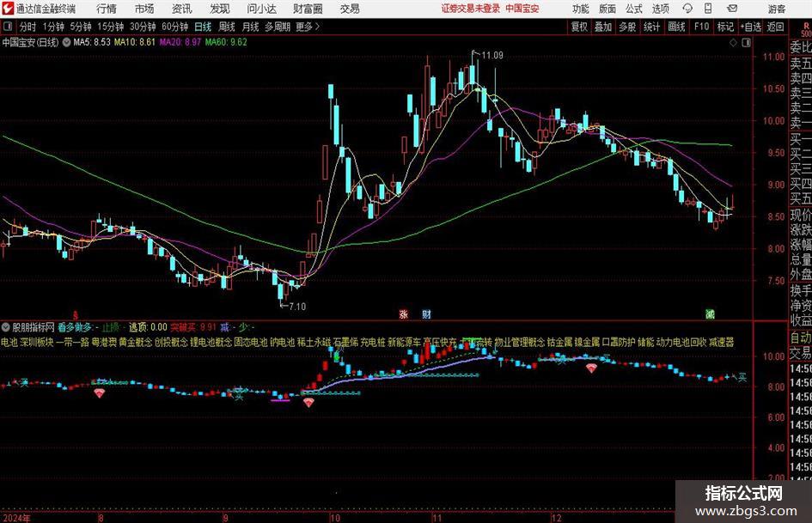Viewport: 812px width, 523px height.
Task: Open the 发现 menu
Action: click(x=220, y=9)
